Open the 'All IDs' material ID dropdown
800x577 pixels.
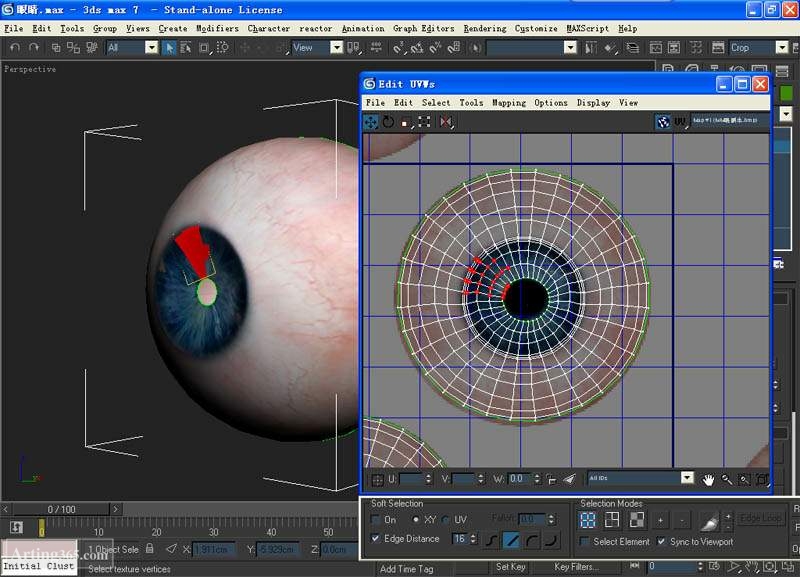[687, 478]
